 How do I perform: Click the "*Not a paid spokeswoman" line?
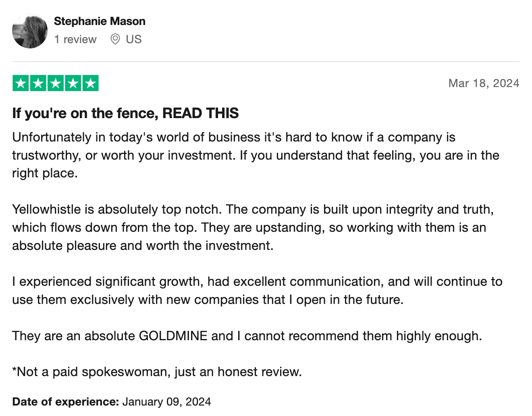157,372
